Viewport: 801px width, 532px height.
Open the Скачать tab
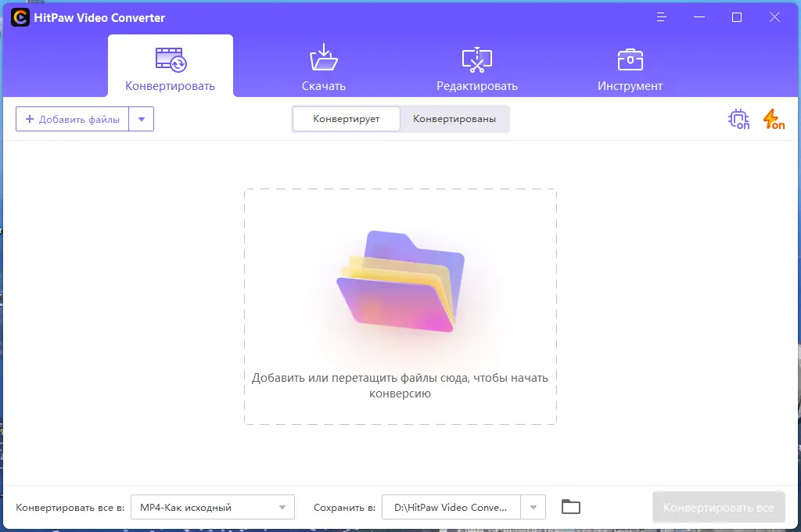point(323,66)
